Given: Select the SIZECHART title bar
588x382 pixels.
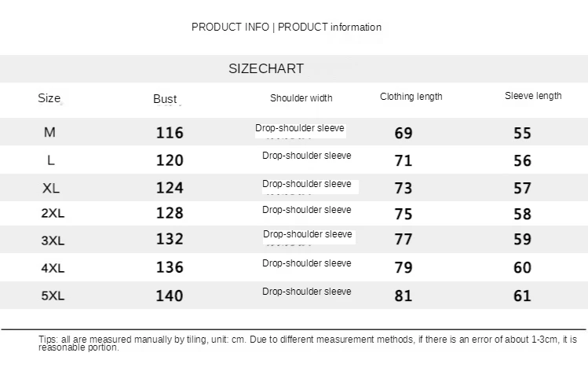Looking at the screenshot, I should click(266, 69).
